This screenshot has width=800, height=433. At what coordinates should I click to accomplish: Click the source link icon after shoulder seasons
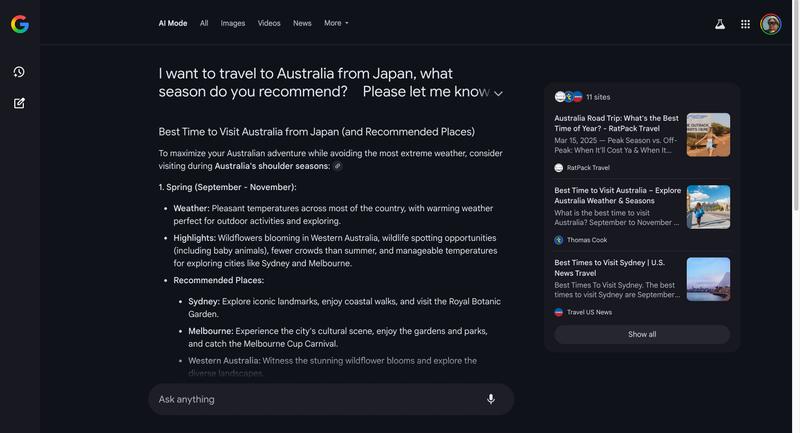tap(338, 166)
